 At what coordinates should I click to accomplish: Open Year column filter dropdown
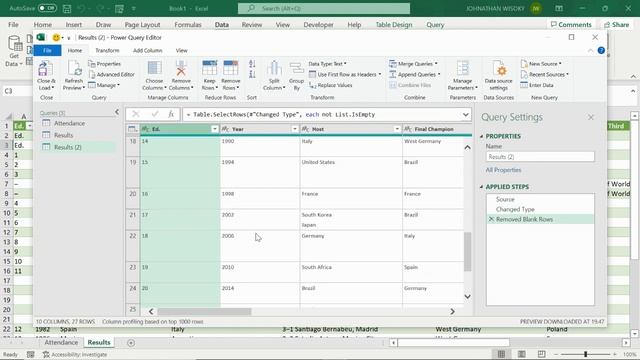(x=295, y=129)
